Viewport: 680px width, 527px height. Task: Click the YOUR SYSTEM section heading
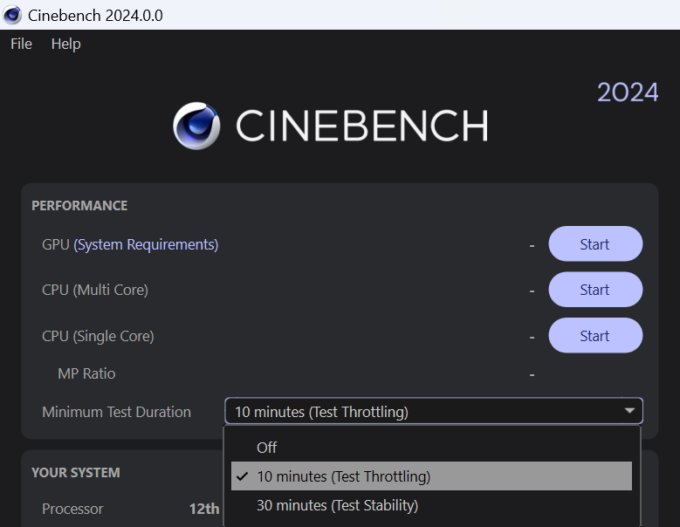[x=75, y=473]
